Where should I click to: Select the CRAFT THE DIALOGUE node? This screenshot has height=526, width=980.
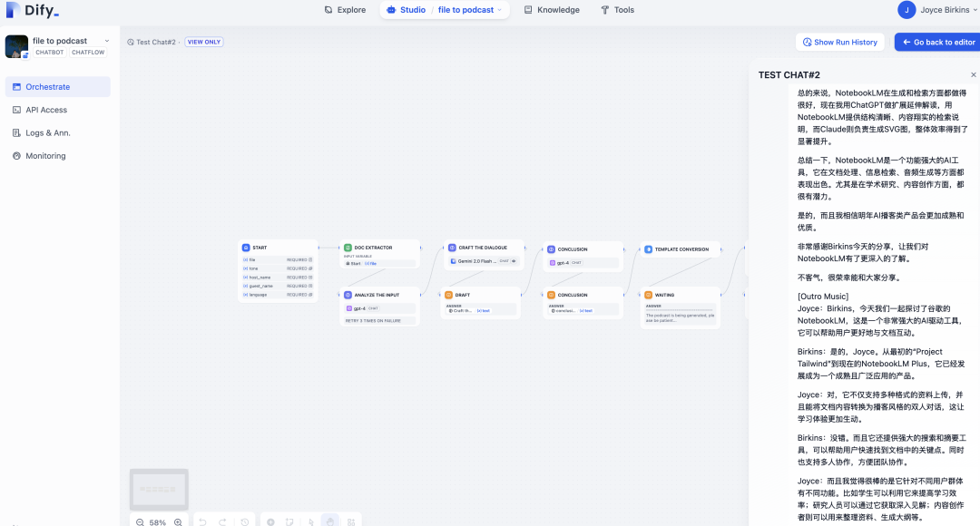click(x=485, y=255)
